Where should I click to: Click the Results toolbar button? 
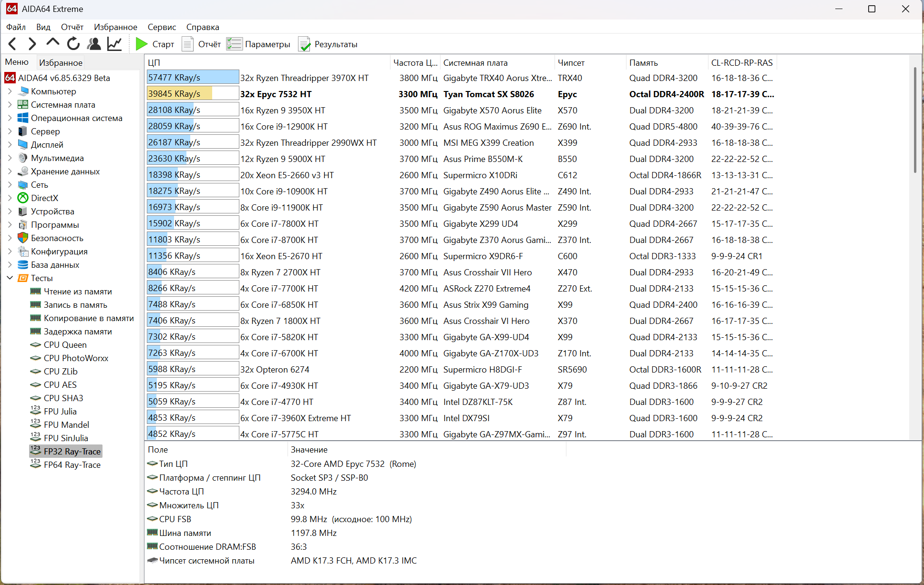point(328,44)
